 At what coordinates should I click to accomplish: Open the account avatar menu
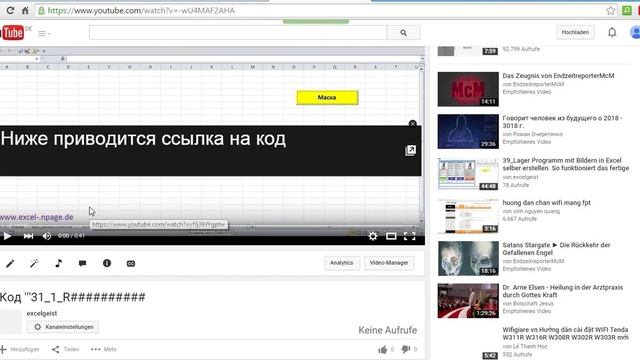point(635,32)
